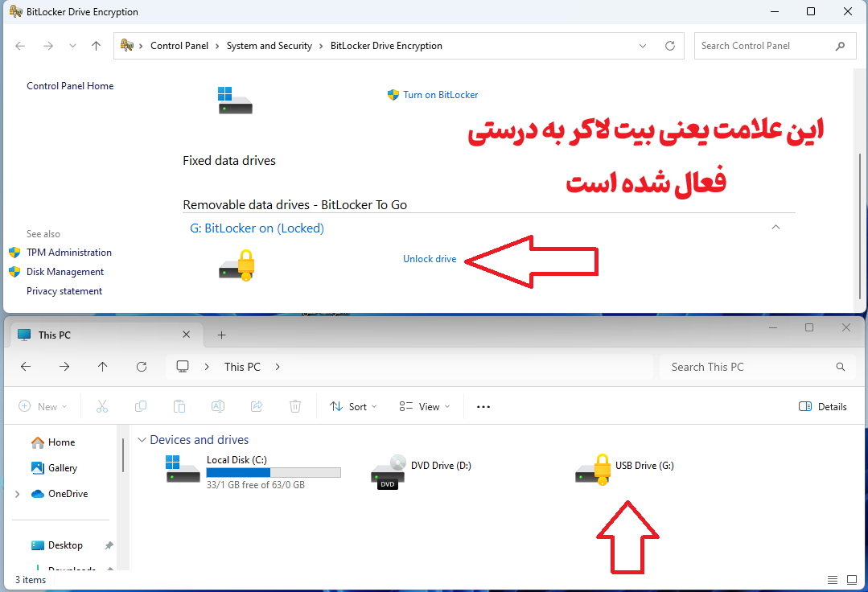Collapse the Devices and drives group
868x592 pixels.
142,440
